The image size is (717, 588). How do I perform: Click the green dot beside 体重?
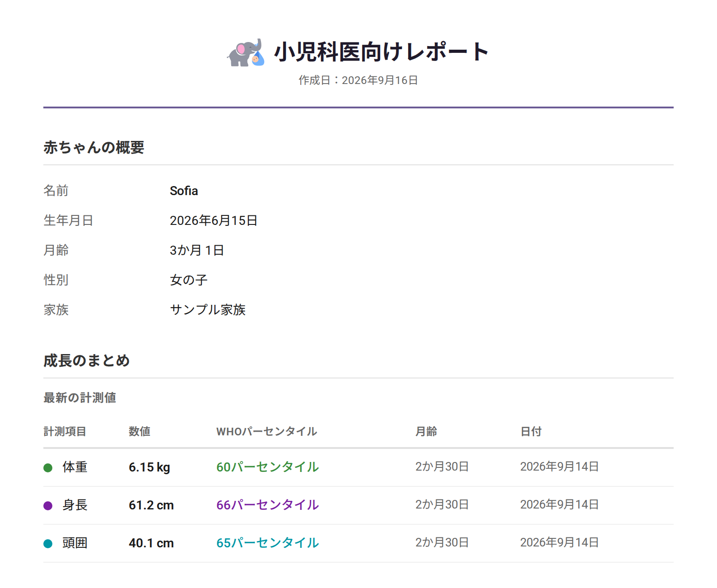pyautogui.click(x=48, y=467)
